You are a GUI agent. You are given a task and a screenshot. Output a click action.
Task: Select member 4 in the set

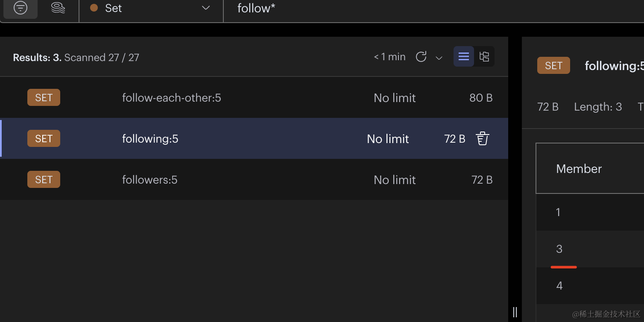coord(559,286)
